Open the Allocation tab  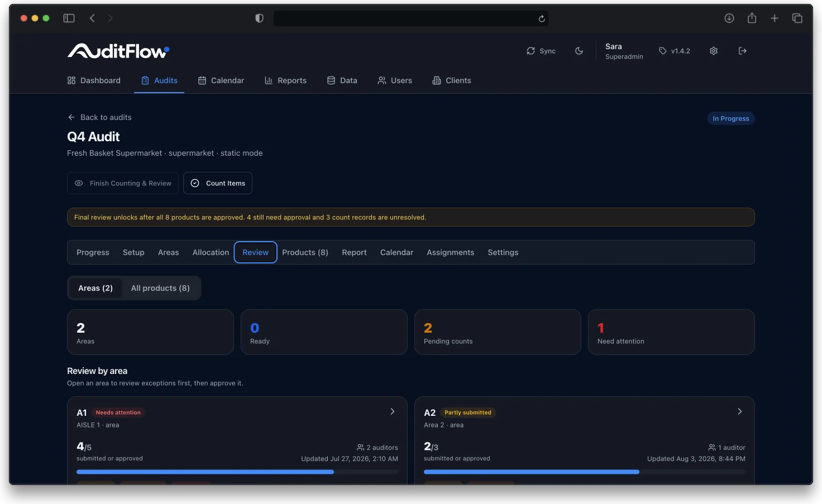[x=211, y=252]
